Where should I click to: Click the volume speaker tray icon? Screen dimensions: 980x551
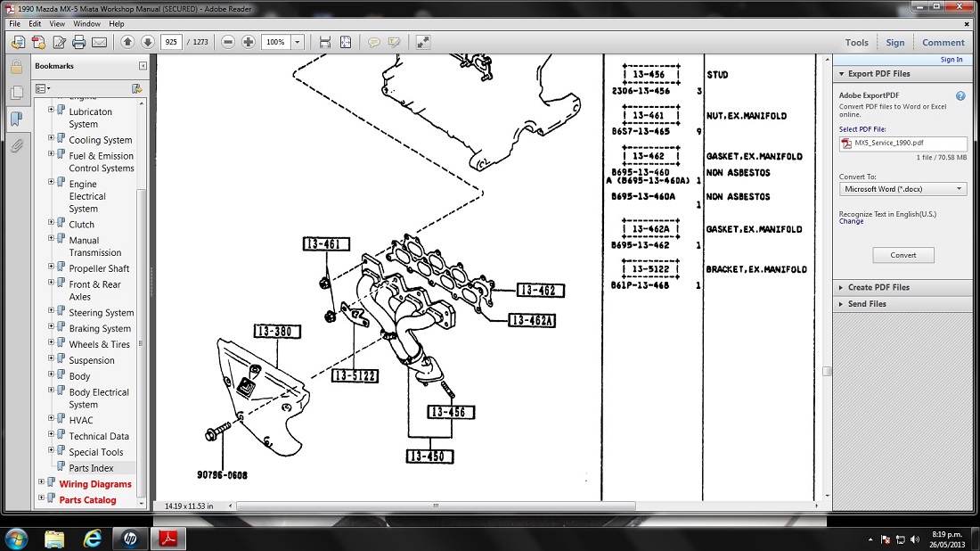coord(915,539)
